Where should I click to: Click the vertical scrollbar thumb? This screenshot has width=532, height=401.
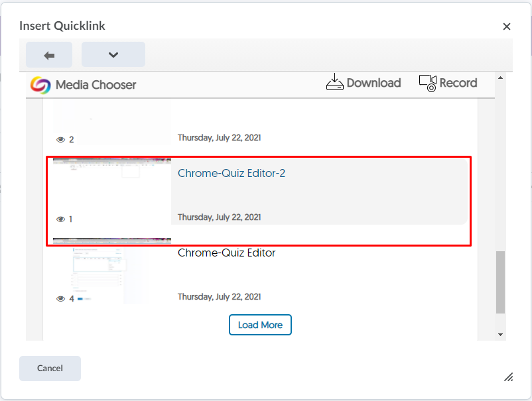501,282
